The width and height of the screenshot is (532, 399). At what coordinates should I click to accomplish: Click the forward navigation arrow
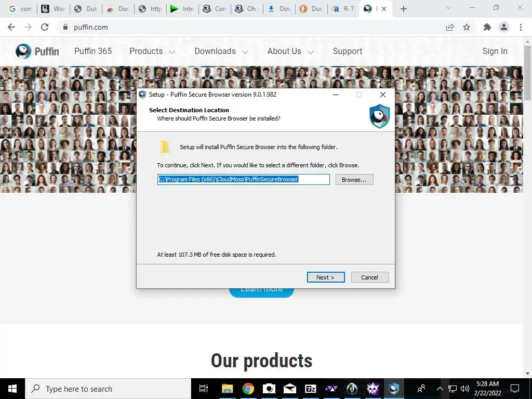click(28, 27)
